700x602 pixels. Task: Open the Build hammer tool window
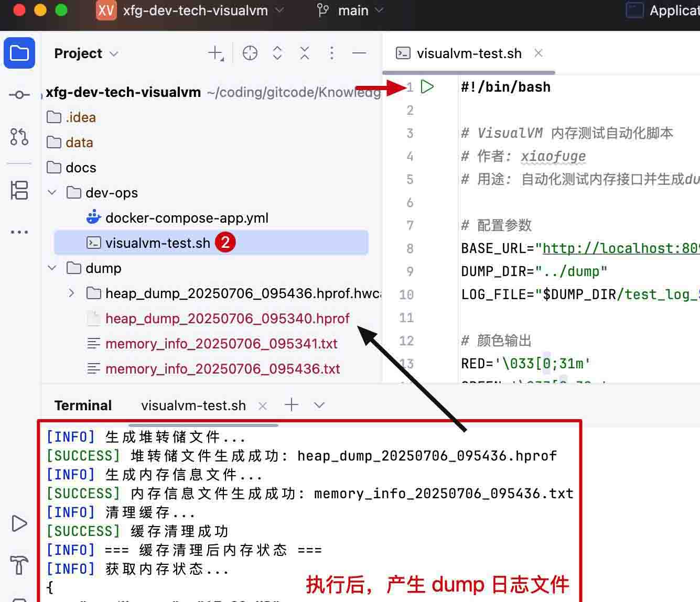coord(19,565)
